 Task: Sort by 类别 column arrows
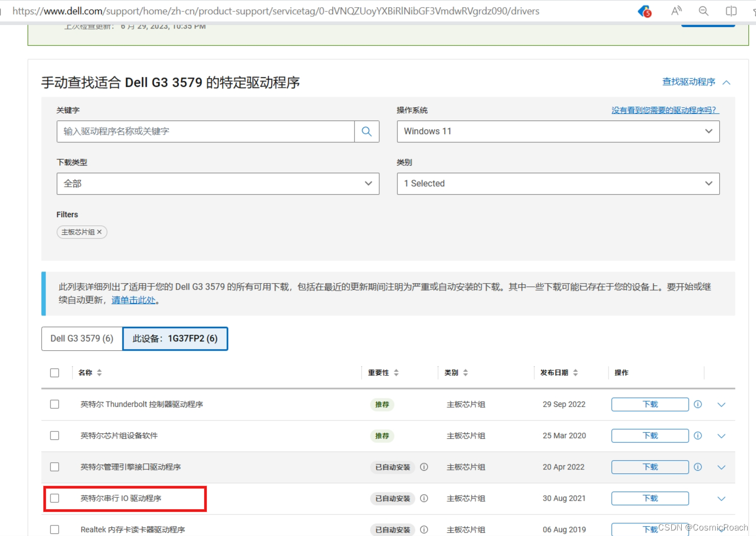(x=465, y=373)
